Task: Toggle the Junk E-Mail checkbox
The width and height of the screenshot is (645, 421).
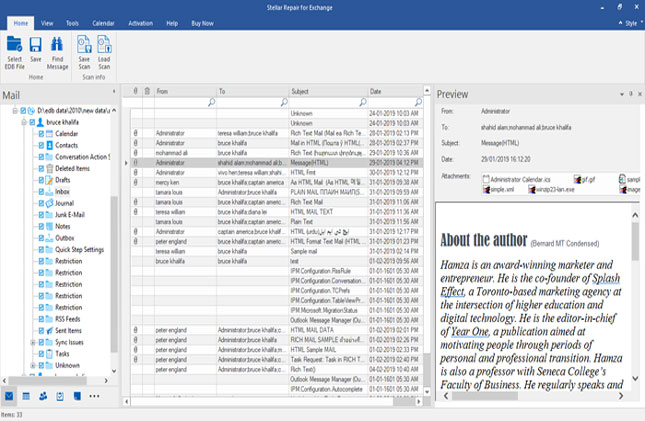Action: tap(41, 214)
